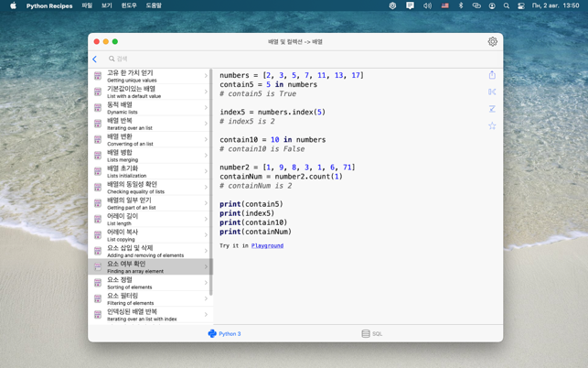The height and width of the screenshot is (368, 588).
Task: Go back with the blue chevron
Action: pos(95,59)
